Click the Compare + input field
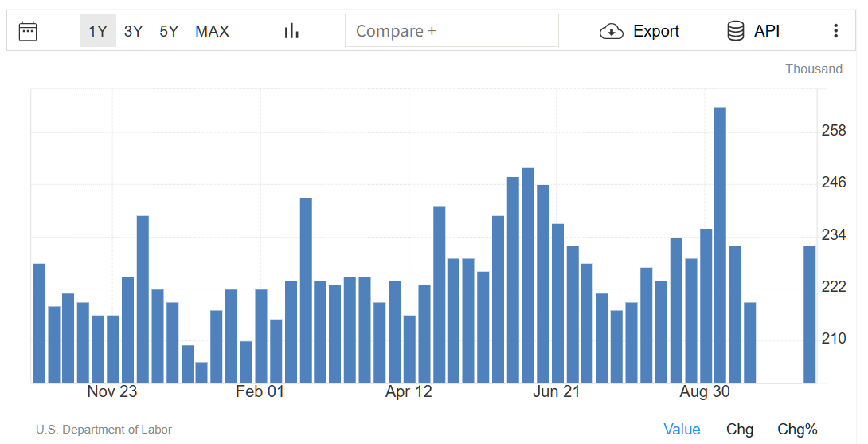Viewport: 868px width, 444px height. (452, 31)
